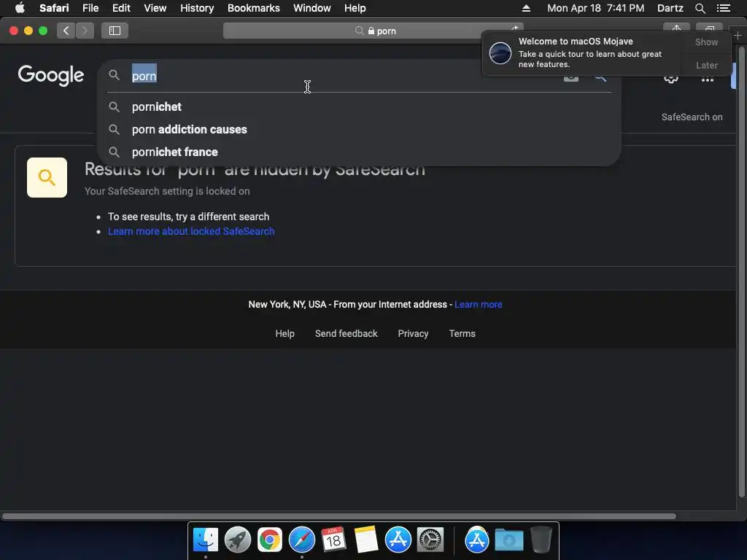This screenshot has width=747, height=560.
Task: Open Notification Center list icon
Action: tap(724, 8)
